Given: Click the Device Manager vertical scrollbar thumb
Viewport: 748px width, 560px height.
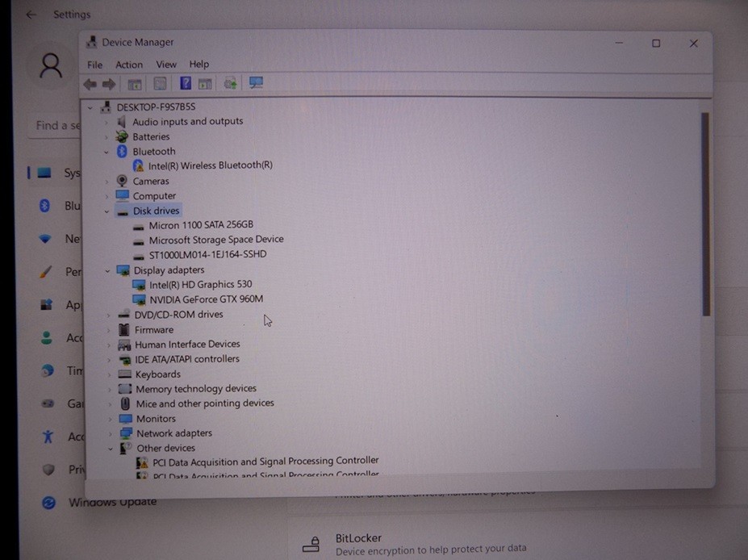Looking at the screenshot, I should coord(705,214).
